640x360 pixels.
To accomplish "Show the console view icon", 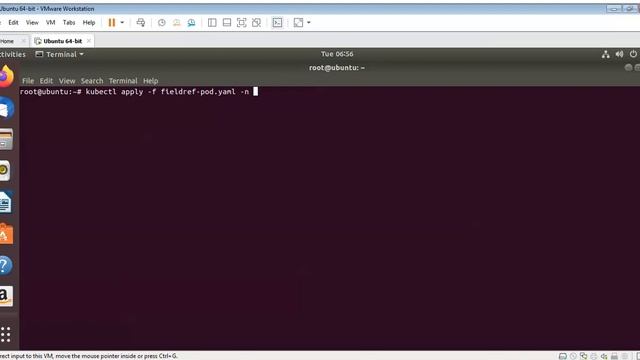I will click(277, 22).
